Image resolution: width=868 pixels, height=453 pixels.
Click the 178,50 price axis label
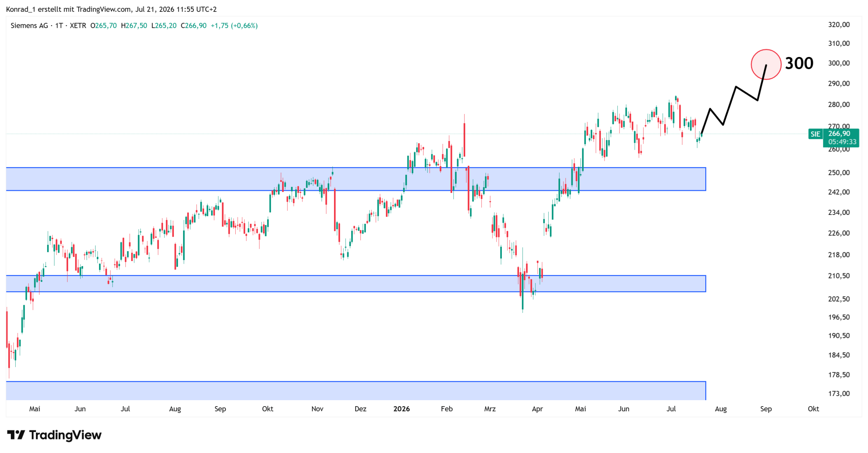click(839, 375)
